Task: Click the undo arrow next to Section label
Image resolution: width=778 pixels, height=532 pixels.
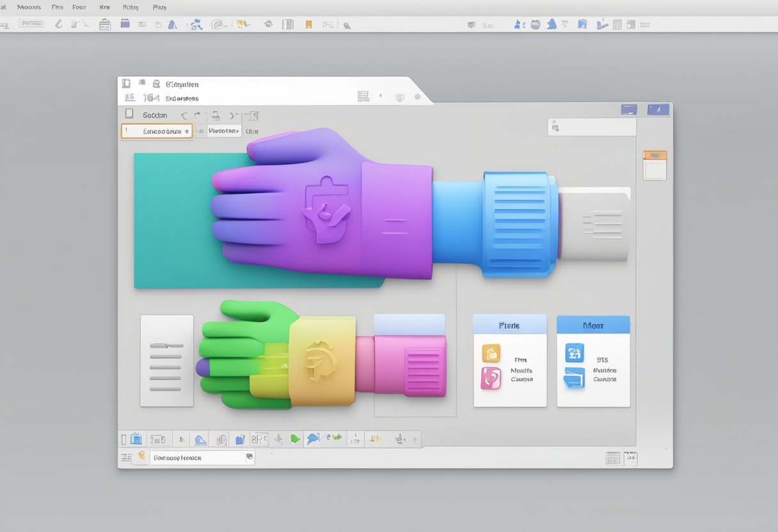Action: [x=184, y=116]
